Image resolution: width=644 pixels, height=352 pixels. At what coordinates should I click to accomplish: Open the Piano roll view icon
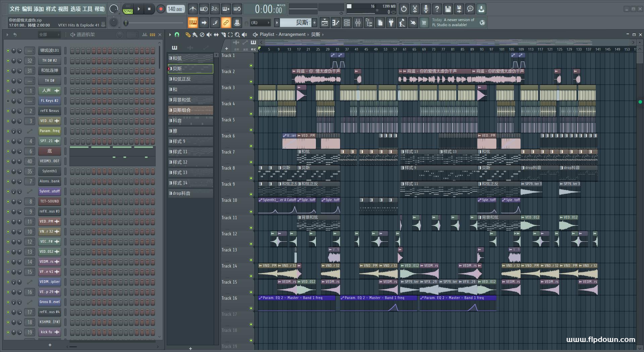[336, 23]
